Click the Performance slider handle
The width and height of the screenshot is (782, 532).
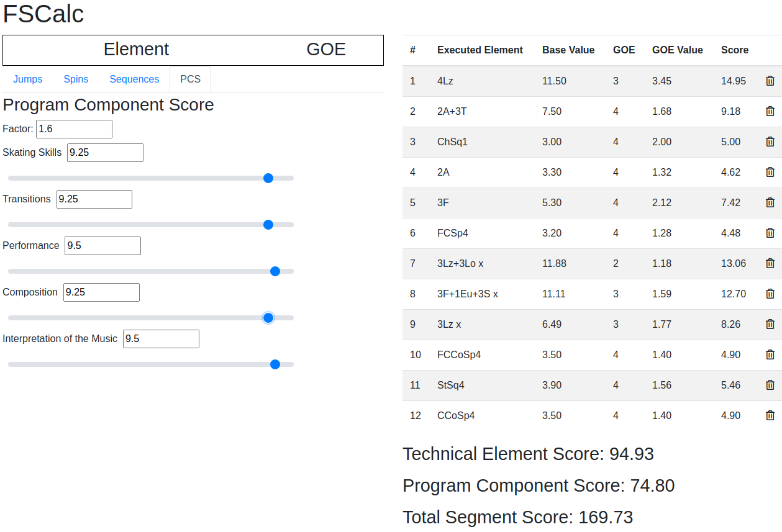pyautogui.click(x=275, y=271)
